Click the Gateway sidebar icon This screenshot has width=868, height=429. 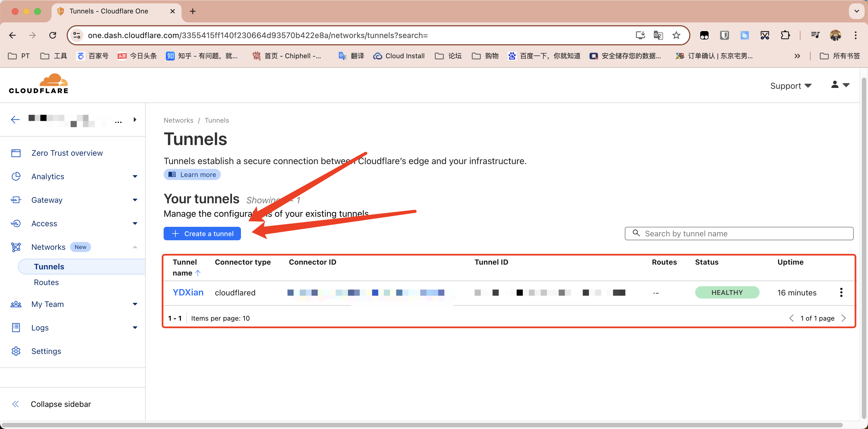tap(16, 200)
